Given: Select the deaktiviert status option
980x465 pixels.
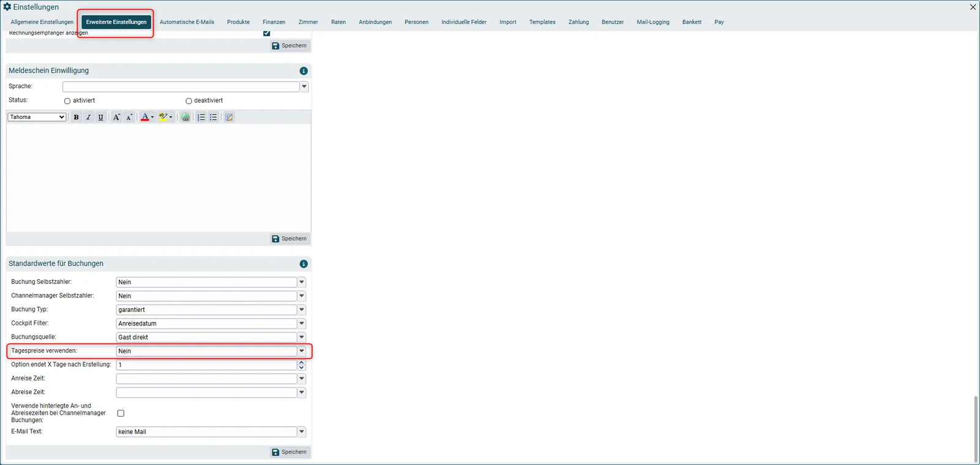Looking at the screenshot, I should click(189, 101).
